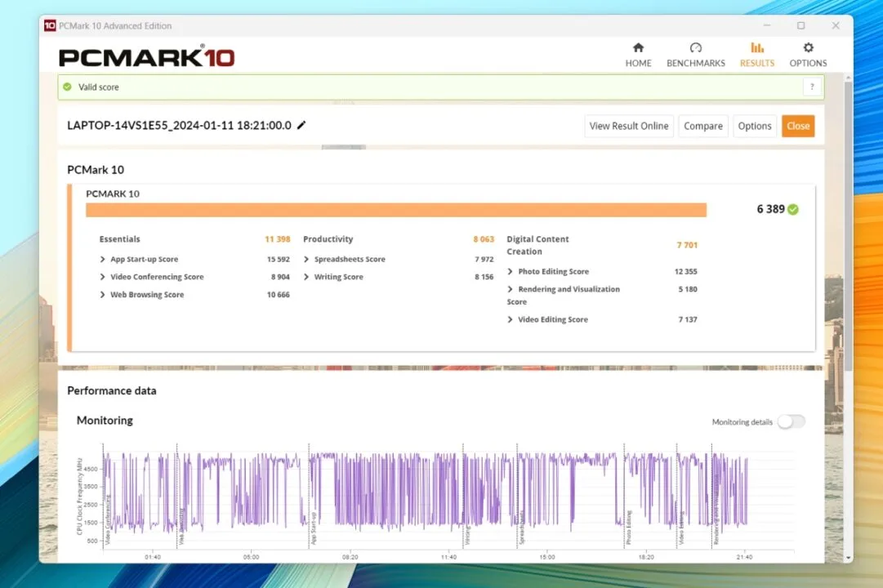Open the Options tab with the gear

coord(808,56)
